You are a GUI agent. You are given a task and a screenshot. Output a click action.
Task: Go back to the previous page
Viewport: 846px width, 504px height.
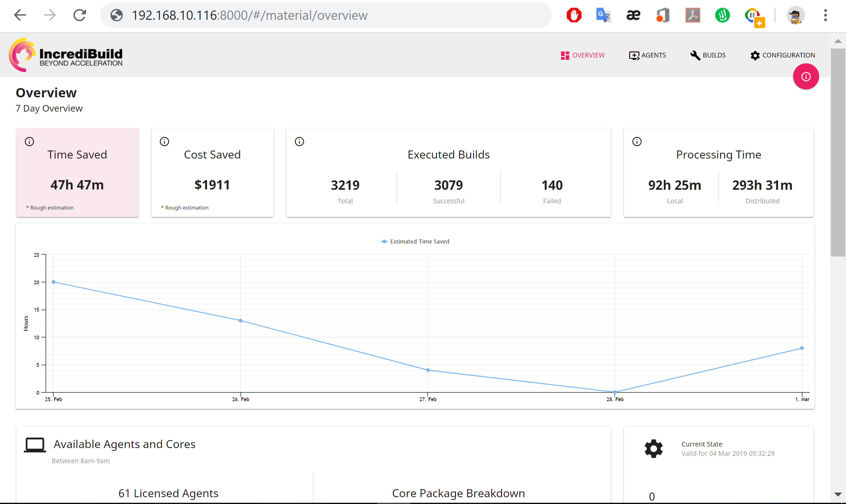coord(20,15)
